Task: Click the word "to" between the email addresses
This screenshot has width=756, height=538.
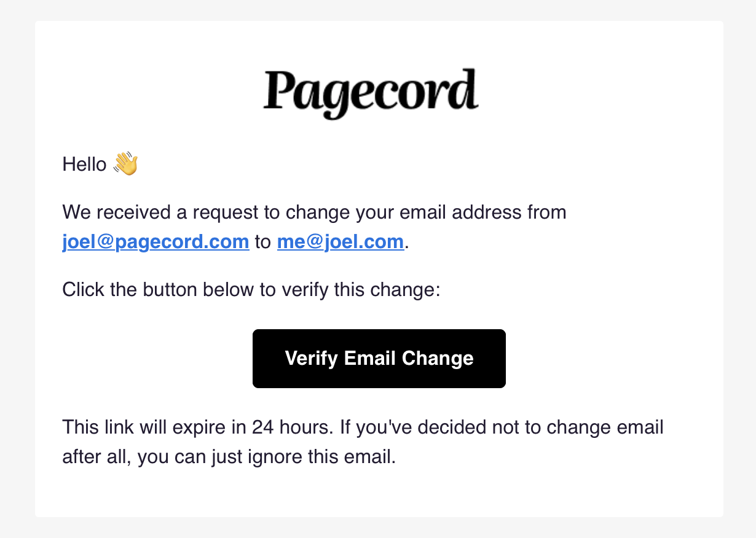Action: [x=263, y=242]
